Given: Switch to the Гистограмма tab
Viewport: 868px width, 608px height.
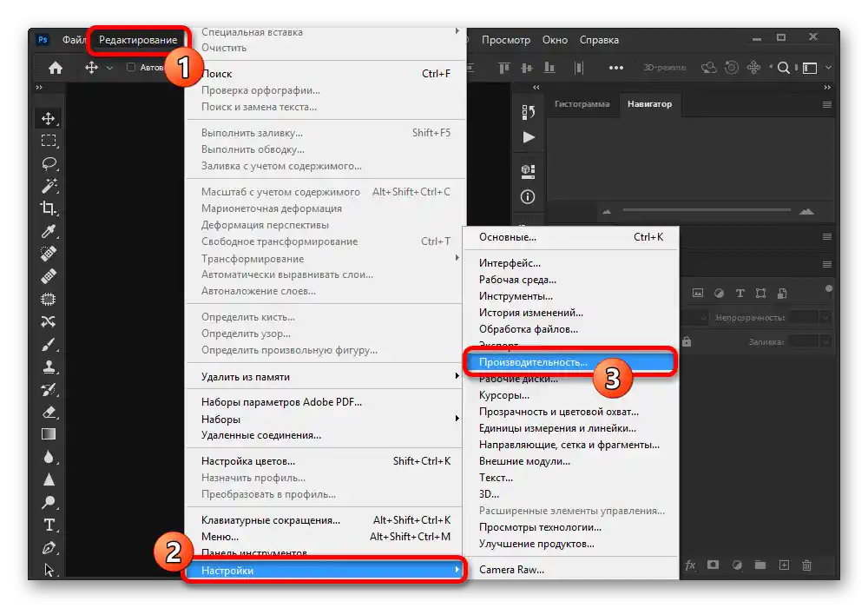Looking at the screenshot, I should (582, 104).
